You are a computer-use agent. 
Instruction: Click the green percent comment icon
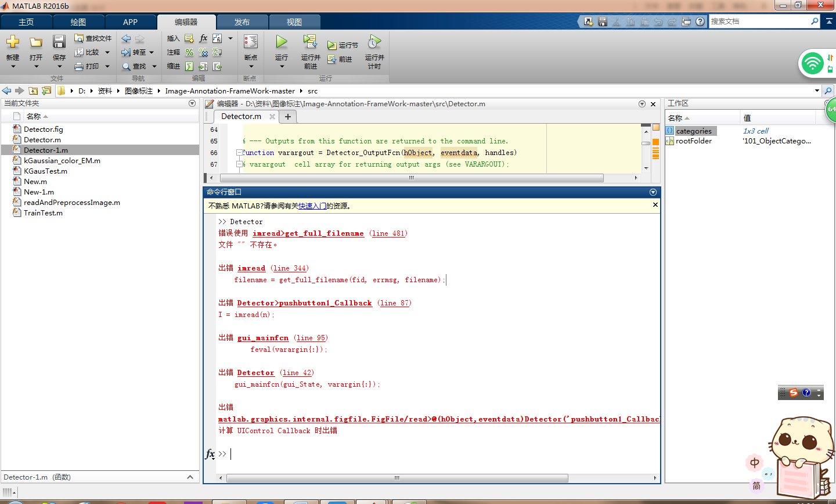coord(189,52)
